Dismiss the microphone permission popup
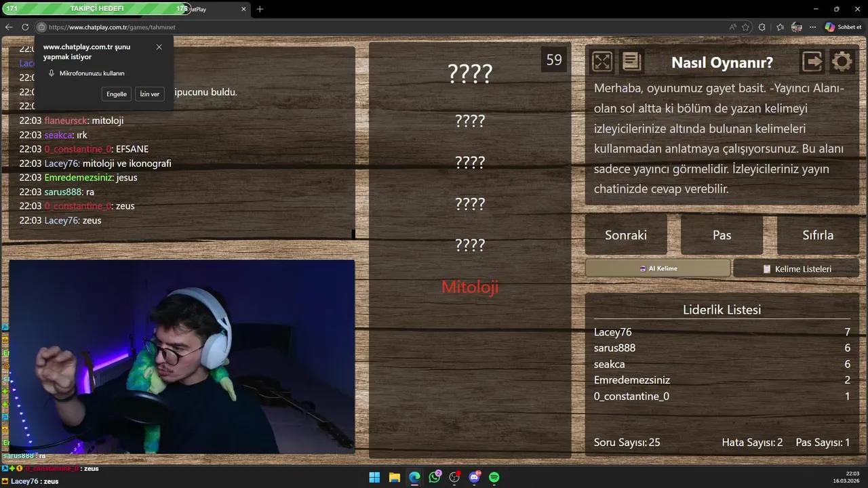The image size is (868, 488). 159,47
